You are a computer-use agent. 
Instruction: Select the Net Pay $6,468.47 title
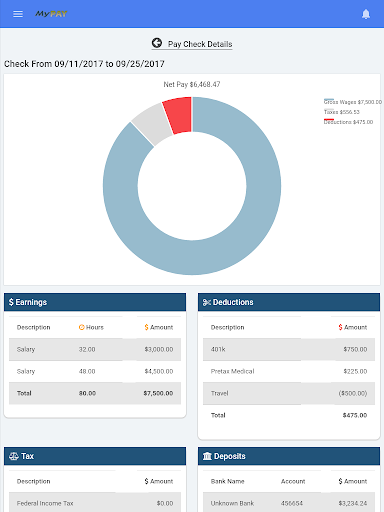pos(192,84)
